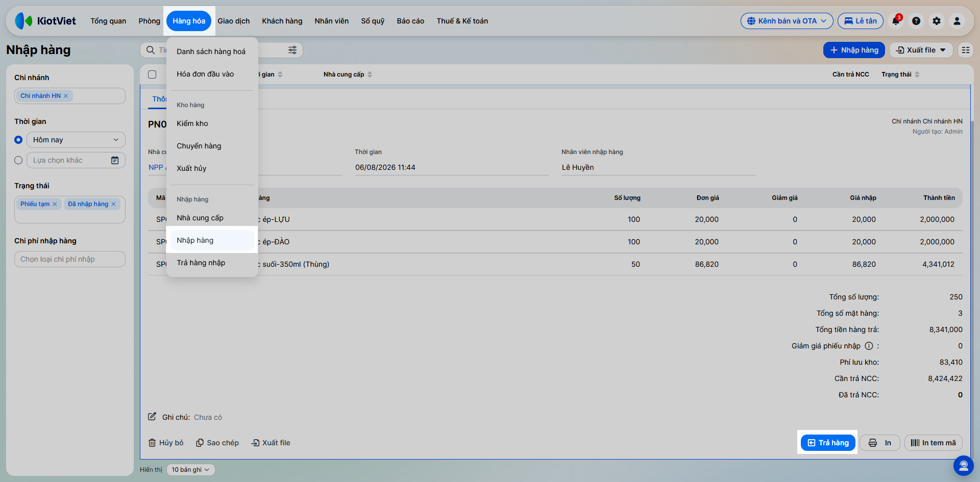Open the Nhân viên menu
Screen dimensions: 980x482
click(332, 21)
